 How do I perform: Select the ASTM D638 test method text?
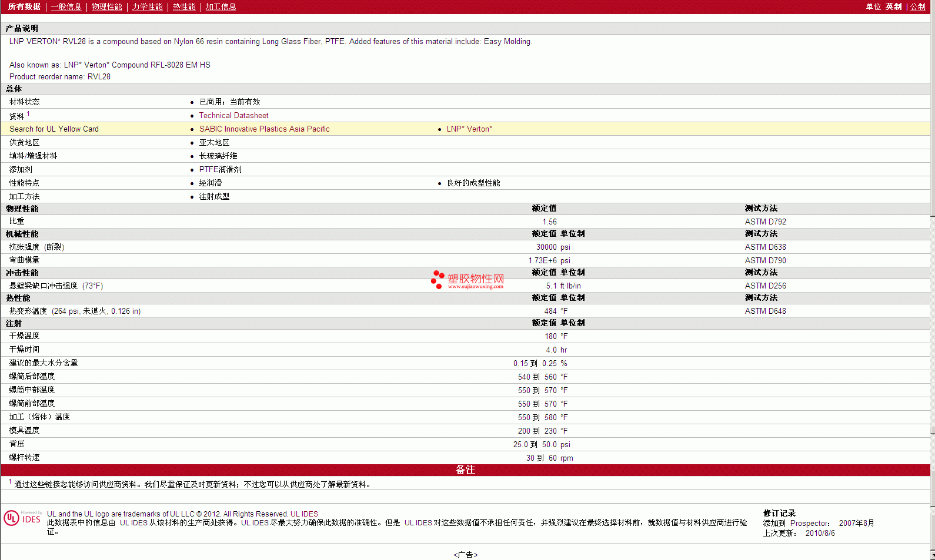(x=765, y=247)
